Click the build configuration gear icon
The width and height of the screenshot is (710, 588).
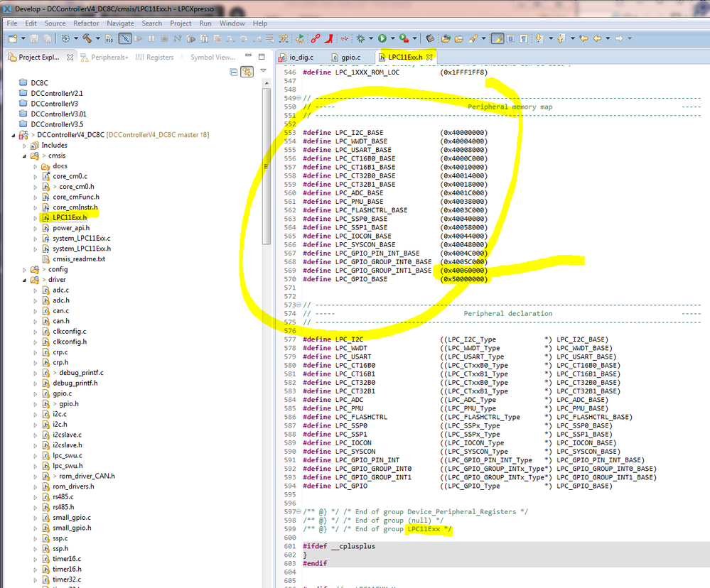click(x=65, y=38)
